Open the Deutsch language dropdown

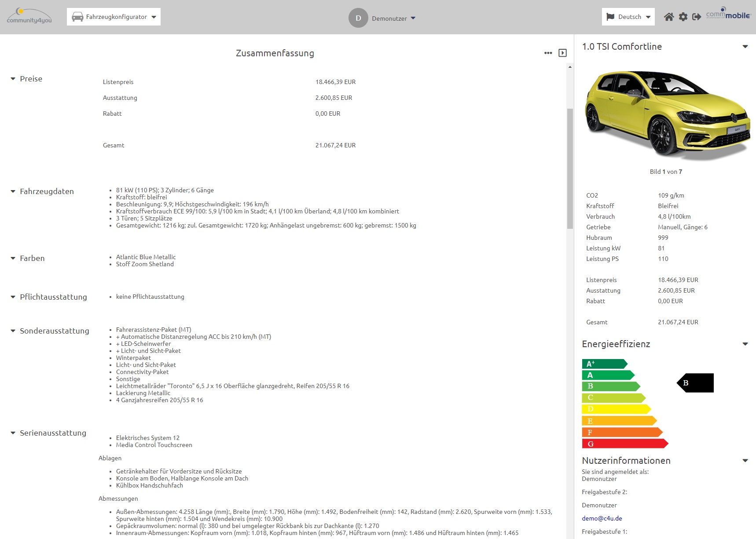pyautogui.click(x=628, y=17)
